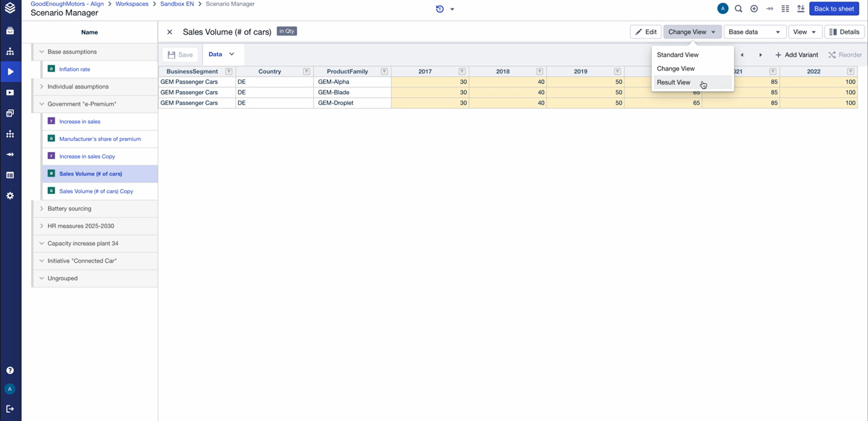This screenshot has width=868, height=421.
Task: Open the Inflation rate assumption
Action: tap(74, 69)
